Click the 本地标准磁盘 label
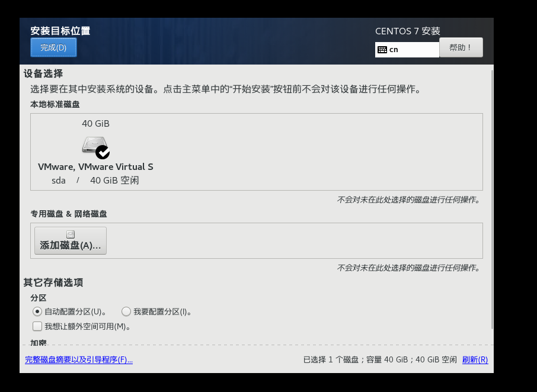Screen dimensions: 537x392 tap(55, 104)
